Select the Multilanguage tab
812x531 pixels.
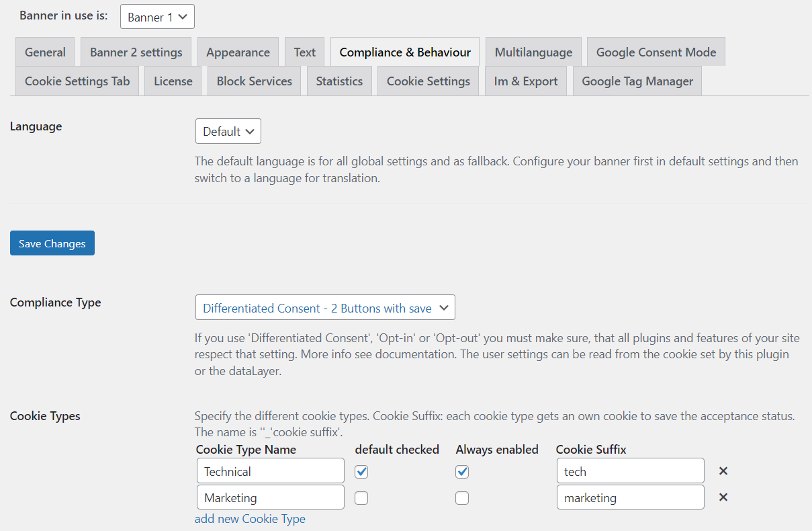point(533,51)
